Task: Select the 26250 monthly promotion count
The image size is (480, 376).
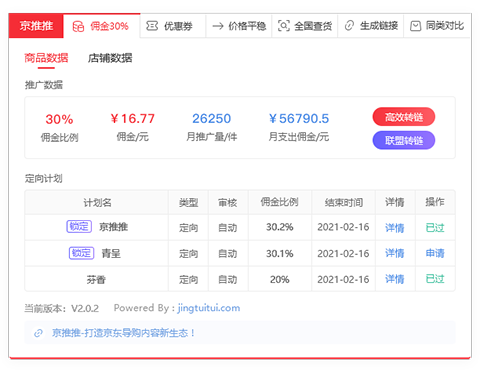Action: pyautogui.click(x=211, y=119)
